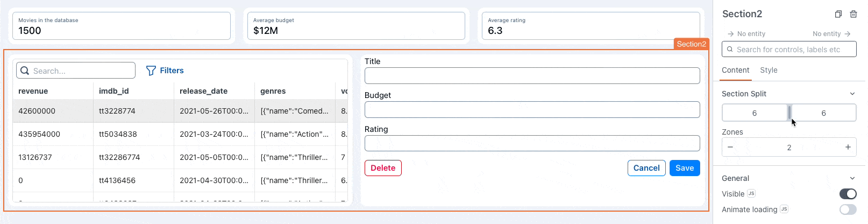Sort by the revenue column header
Image resolution: width=868 pixels, height=224 pixels.
(x=33, y=91)
